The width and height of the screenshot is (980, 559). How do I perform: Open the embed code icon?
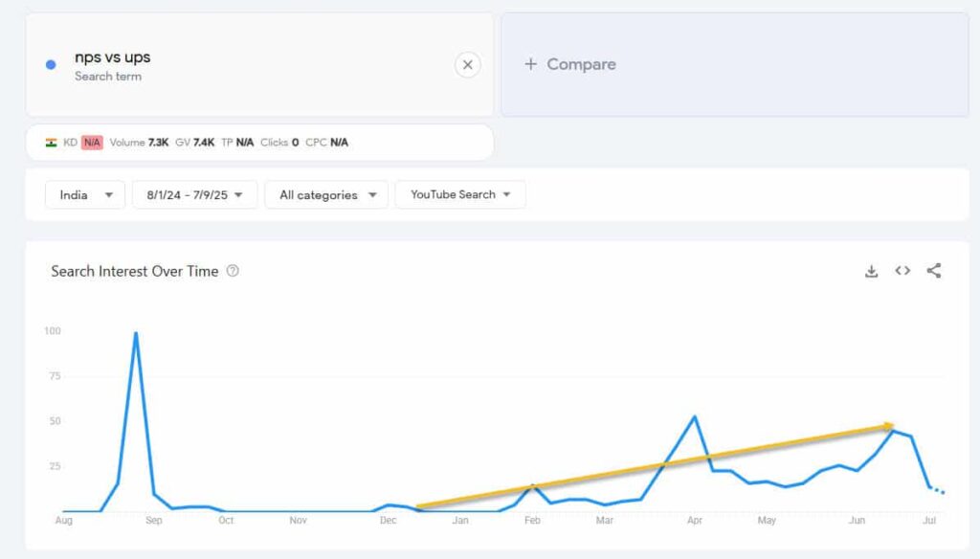[x=902, y=271]
